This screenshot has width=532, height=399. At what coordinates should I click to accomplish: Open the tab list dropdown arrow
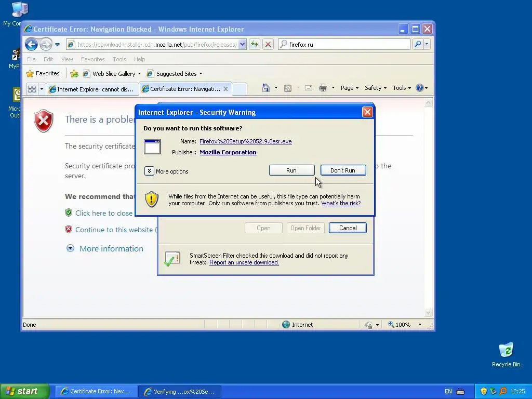tap(42, 89)
